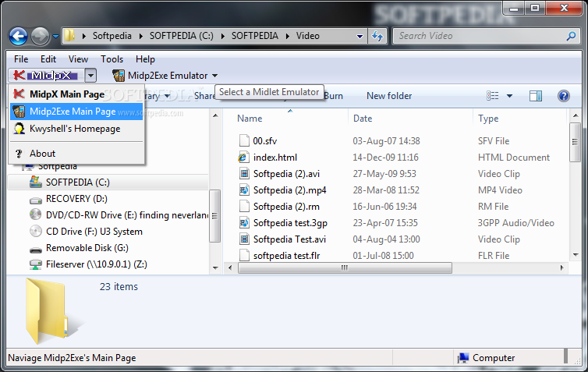Select the 00.sfv file icon
Screen dimensions: 588x372
click(244, 140)
